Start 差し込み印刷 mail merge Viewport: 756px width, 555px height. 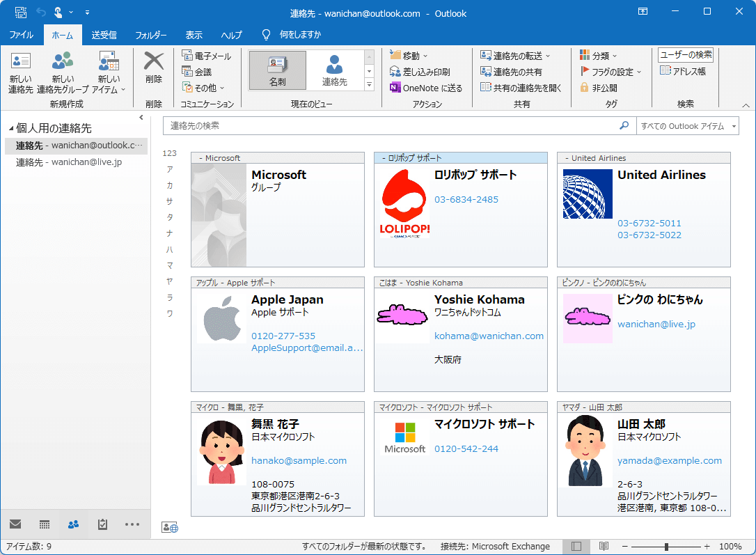pos(420,72)
